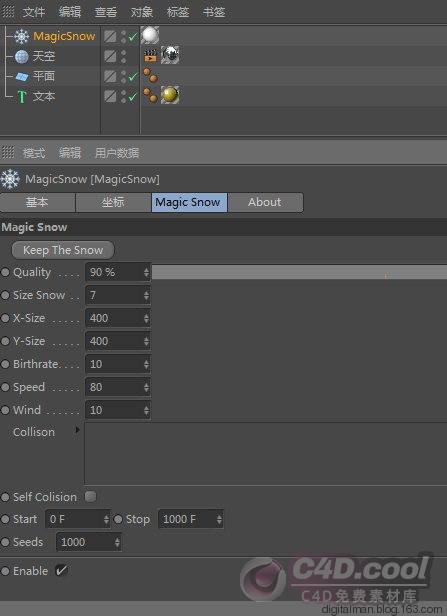Screen dimensions: 447x616
Task: Click the large snowflake icon in attribute header
Action: click(10, 179)
